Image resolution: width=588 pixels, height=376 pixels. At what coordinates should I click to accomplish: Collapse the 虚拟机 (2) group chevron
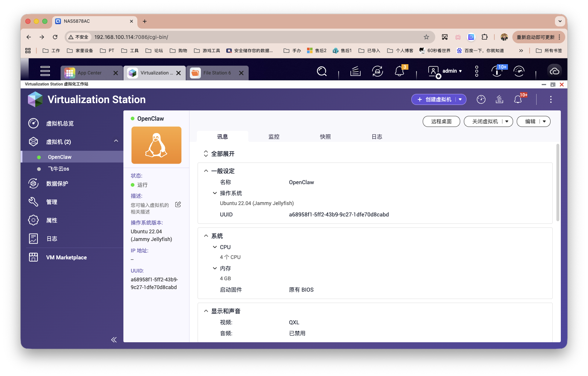tap(116, 141)
